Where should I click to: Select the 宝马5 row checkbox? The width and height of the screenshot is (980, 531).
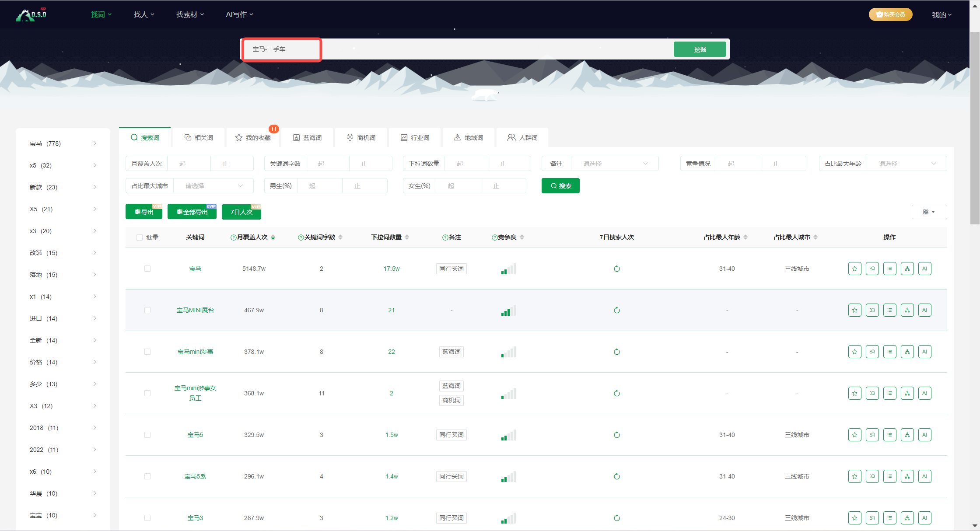click(147, 435)
